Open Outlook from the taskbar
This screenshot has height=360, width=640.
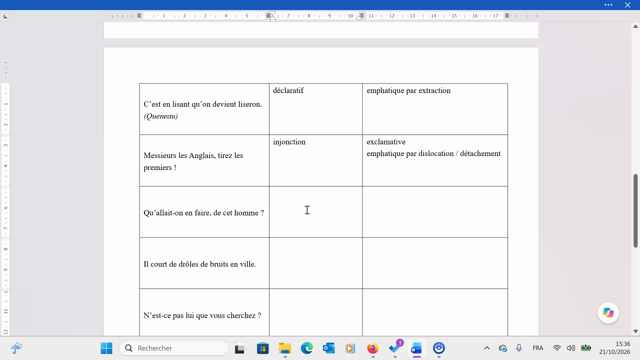329,348
